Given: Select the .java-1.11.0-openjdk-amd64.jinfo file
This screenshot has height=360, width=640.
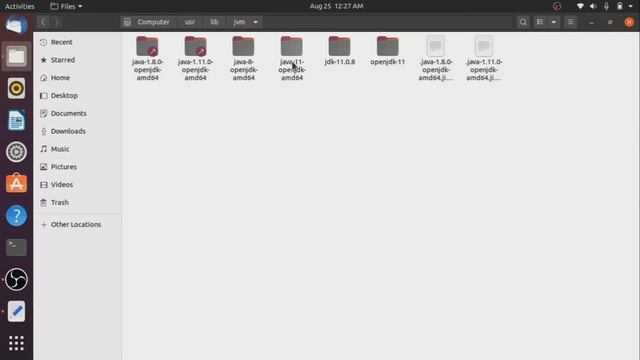Looking at the screenshot, I should pyautogui.click(x=484, y=58).
